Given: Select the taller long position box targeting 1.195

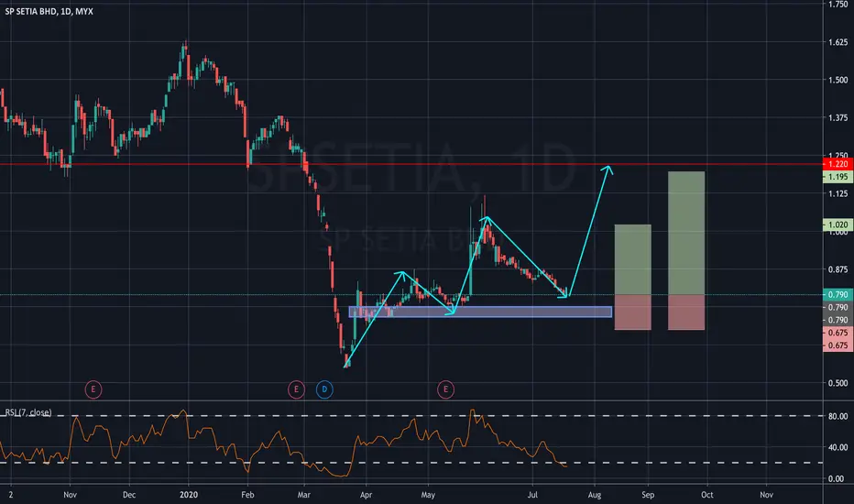Looking at the screenshot, I should click(686, 251).
